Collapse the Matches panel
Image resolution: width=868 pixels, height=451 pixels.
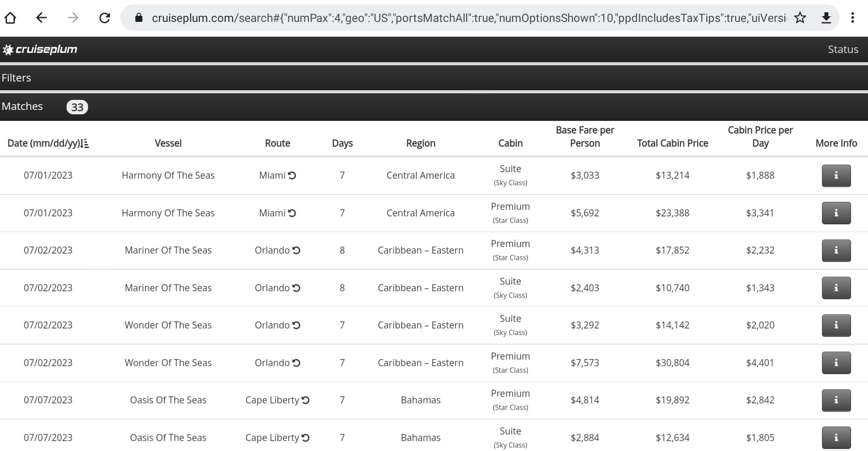[x=434, y=107]
